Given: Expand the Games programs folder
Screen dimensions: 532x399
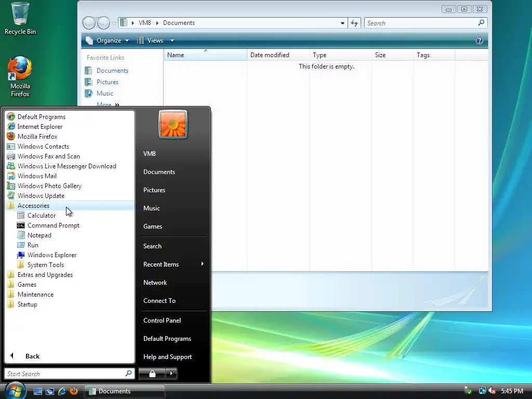Looking at the screenshot, I should (x=27, y=284).
